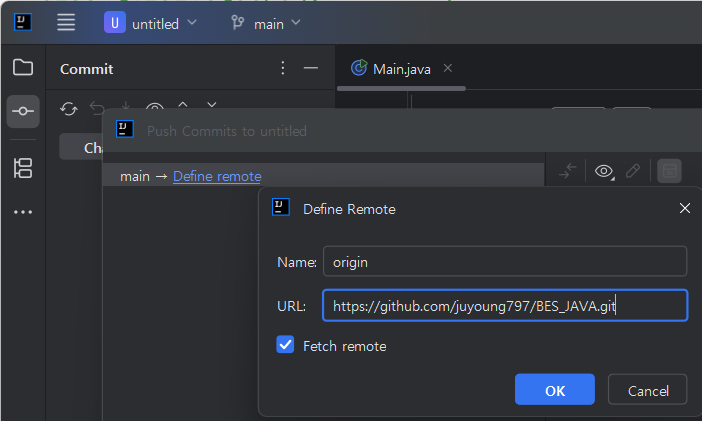Viewport: 702px width, 421px height.
Task: Cancel the Define Remote dialog
Action: tap(647, 390)
